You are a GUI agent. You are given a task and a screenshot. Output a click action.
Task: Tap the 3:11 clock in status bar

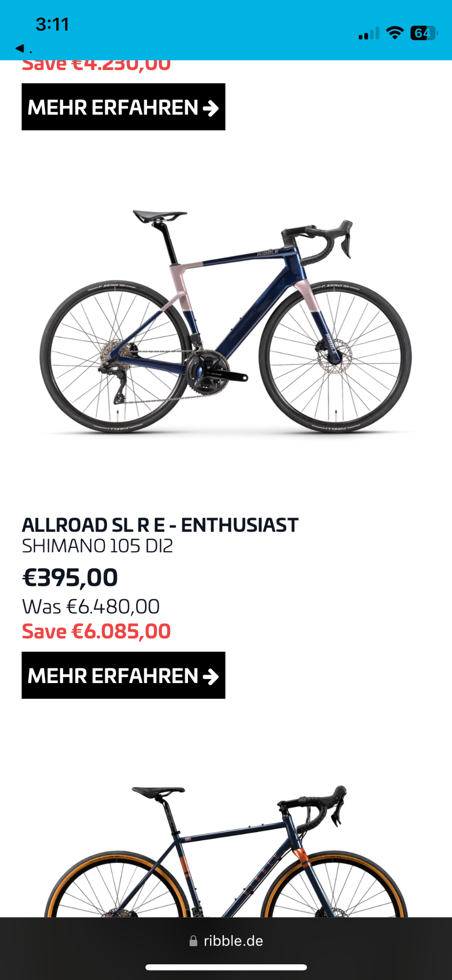tap(52, 24)
